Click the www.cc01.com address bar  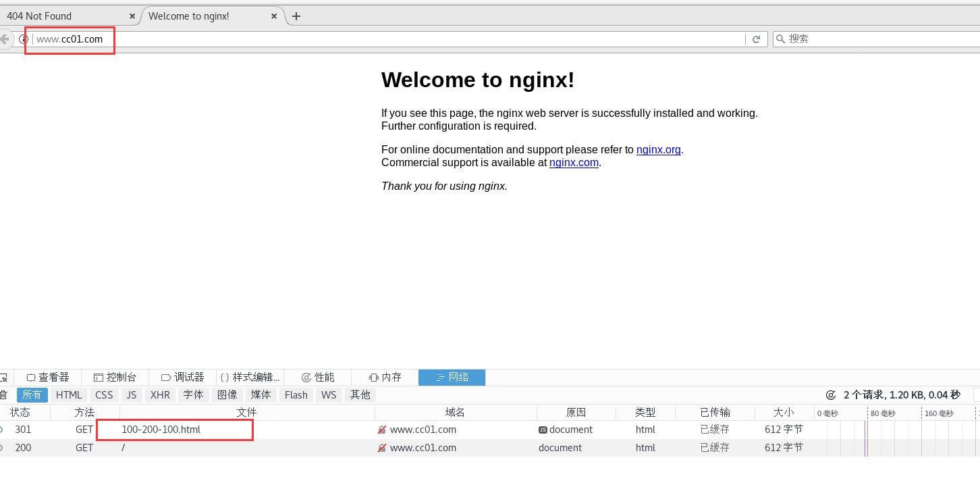(388, 39)
